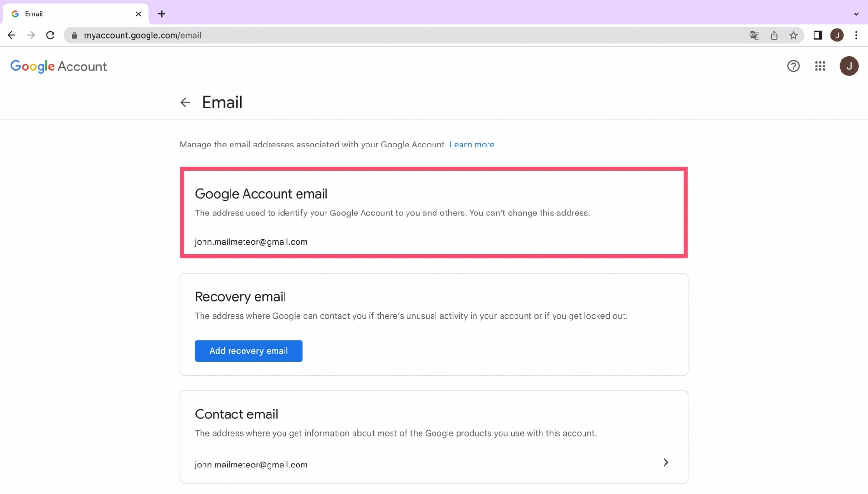The image size is (868, 494).
Task: Bookmark this page via the star icon
Action: 793,35
